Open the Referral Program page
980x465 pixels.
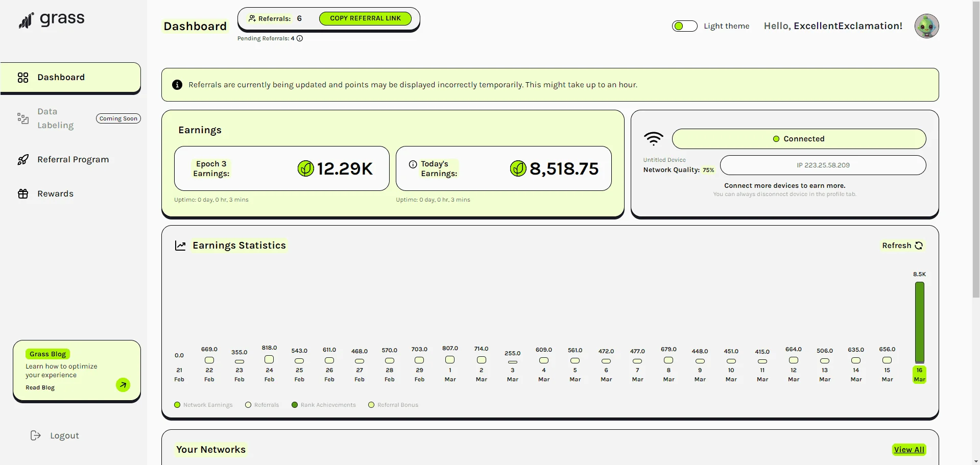click(73, 160)
